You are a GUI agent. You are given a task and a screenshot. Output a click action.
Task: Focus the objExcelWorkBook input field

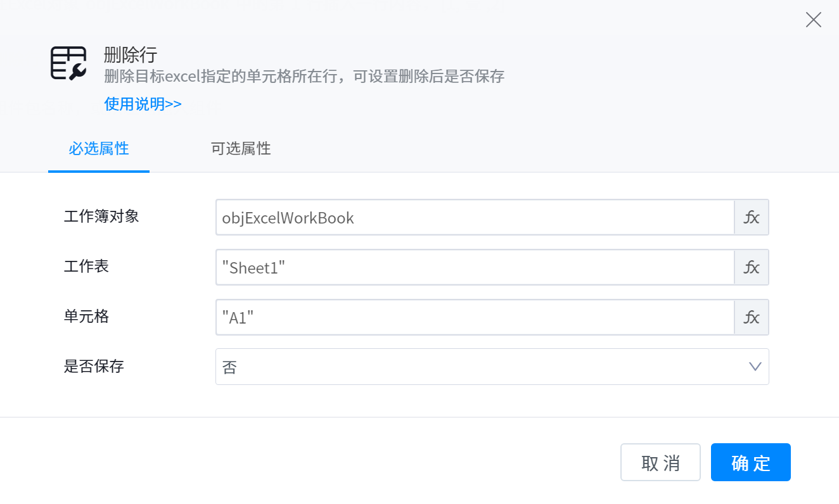coord(475,218)
